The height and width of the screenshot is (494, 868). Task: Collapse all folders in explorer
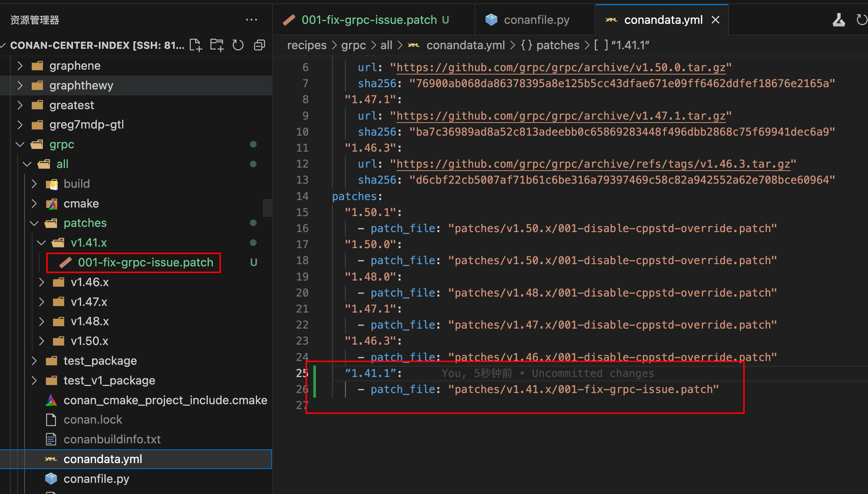(259, 45)
